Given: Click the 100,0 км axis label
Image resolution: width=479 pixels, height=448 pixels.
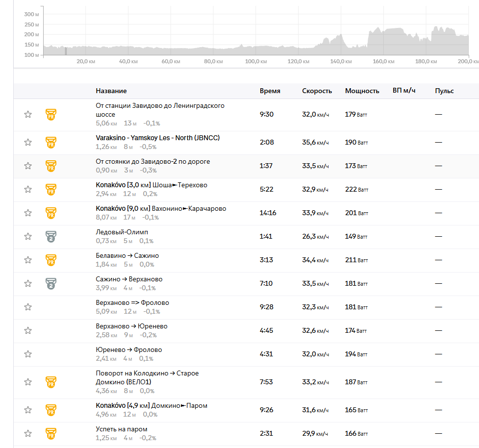Looking at the screenshot, I should click(x=256, y=61).
